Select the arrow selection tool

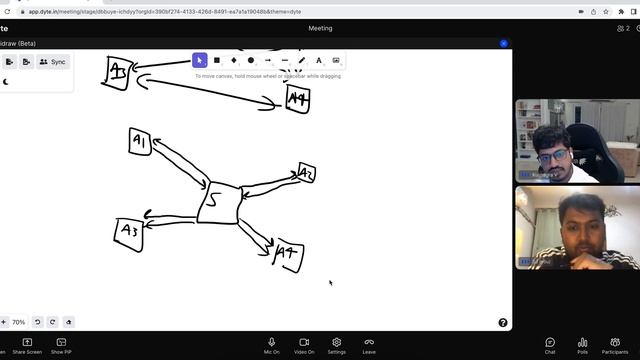pyautogui.click(x=200, y=60)
